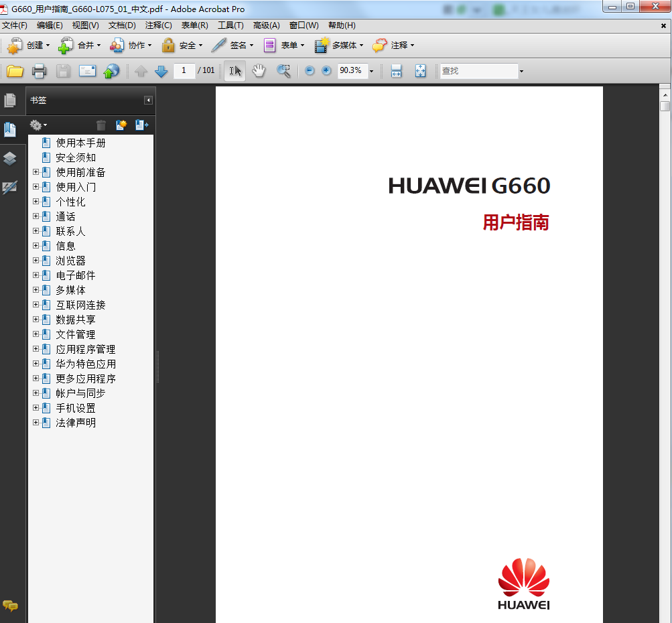Click the Zoom In plus button

pyautogui.click(x=326, y=71)
